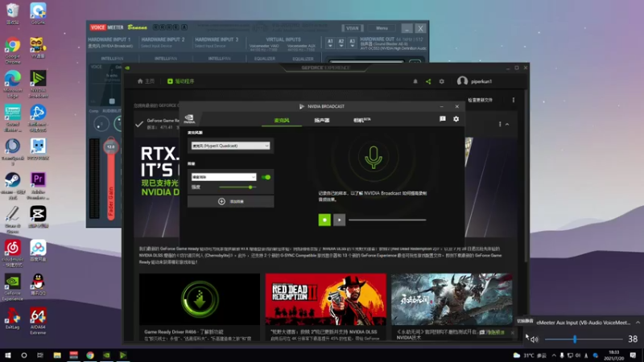
Task: Start test recording in Broadcast
Action: tap(324, 220)
